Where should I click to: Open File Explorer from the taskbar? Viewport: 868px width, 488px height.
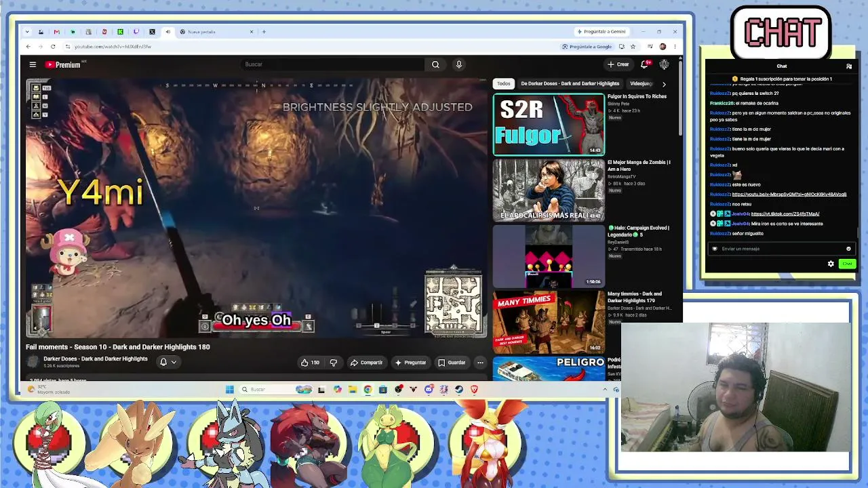pos(353,389)
